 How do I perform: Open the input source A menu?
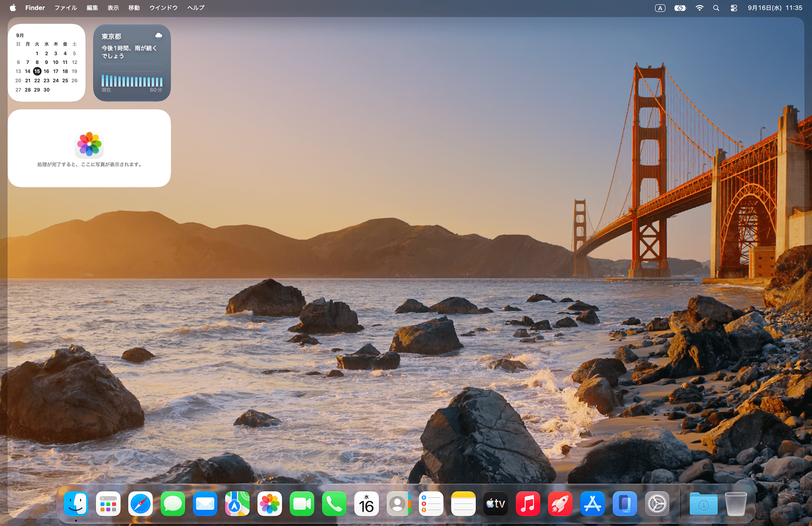point(660,8)
